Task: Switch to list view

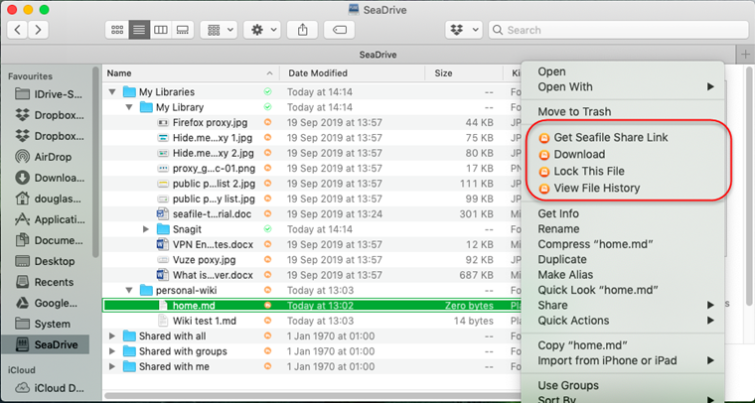Action: [x=139, y=30]
